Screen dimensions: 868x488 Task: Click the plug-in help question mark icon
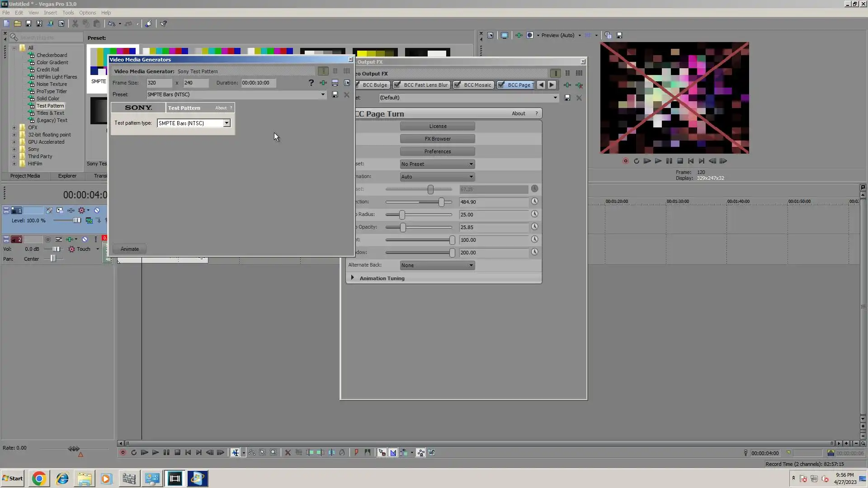(311, 83)
